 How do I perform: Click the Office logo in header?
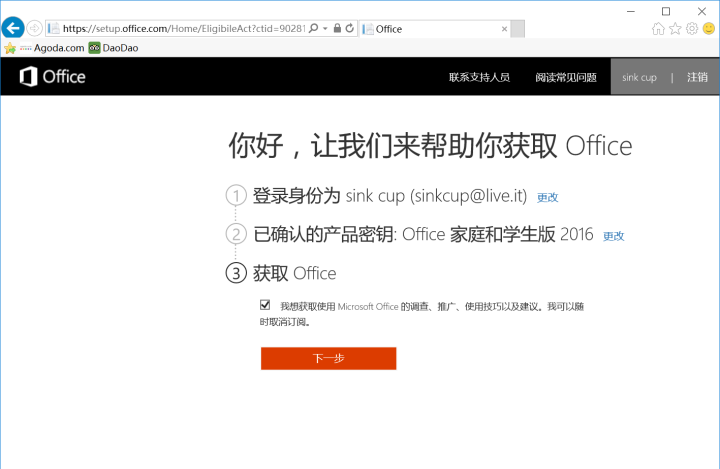52,76
